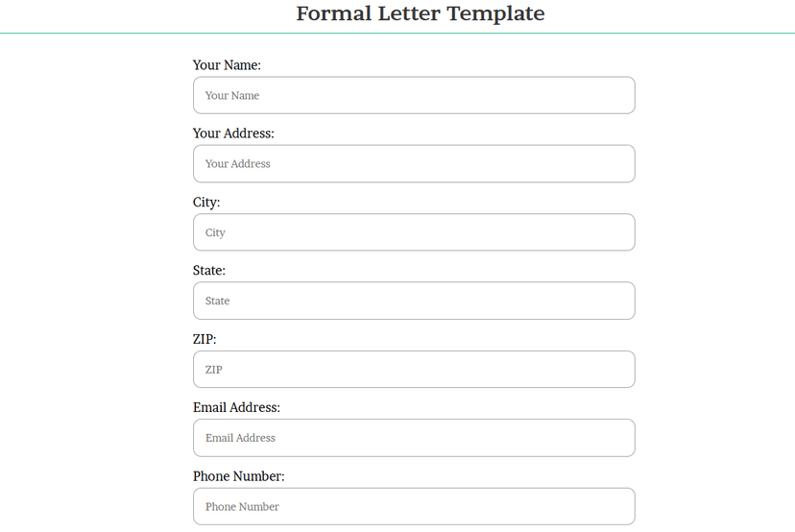Click the "City:" field label

[x=206, y=203]
